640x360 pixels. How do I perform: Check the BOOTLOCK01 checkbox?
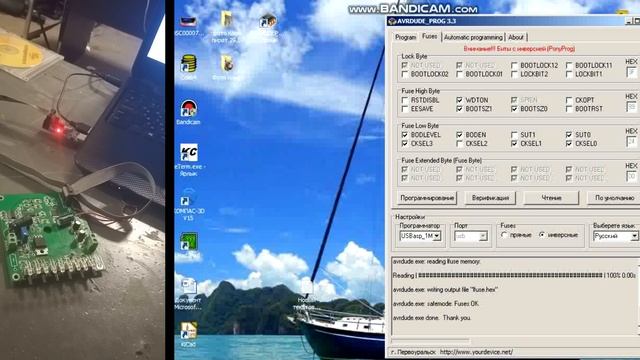(460, 74)
